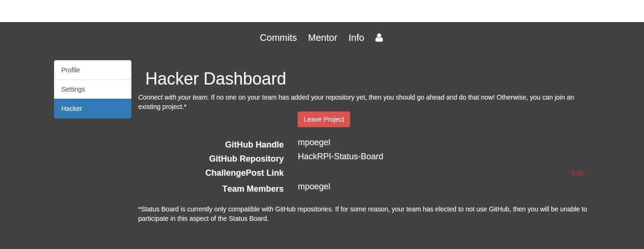644x249 pixels.
Task: Click Edit next to ChallengePost Link
Action: coord(577,173)
